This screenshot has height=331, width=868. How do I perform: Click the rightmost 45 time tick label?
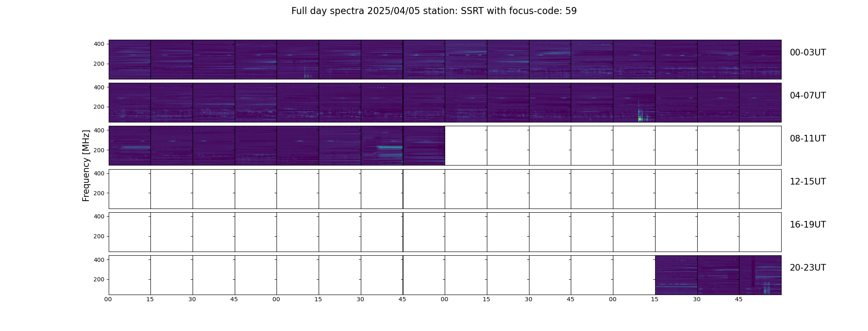pos(739,300)
